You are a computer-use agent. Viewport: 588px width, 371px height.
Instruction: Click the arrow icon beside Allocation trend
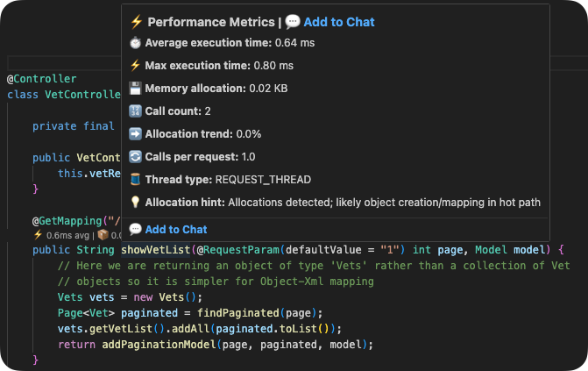(x=135, y=134)
